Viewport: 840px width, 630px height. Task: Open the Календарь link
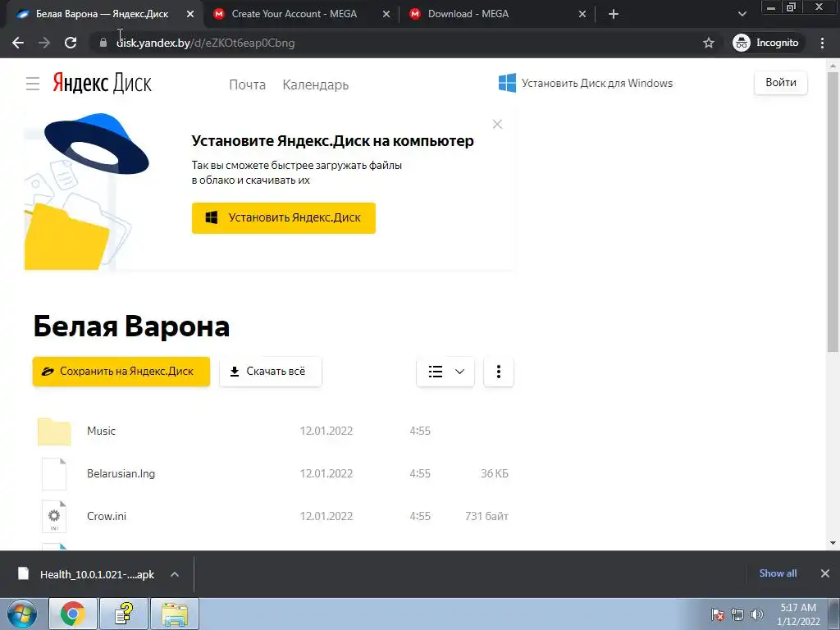click(x=316, y=84)
